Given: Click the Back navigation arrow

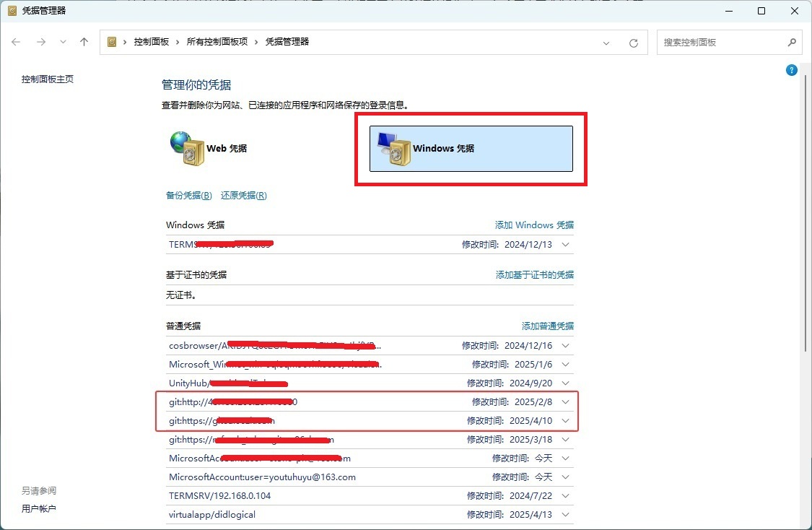Looking at the screenshot, I should tap(16, 42).
